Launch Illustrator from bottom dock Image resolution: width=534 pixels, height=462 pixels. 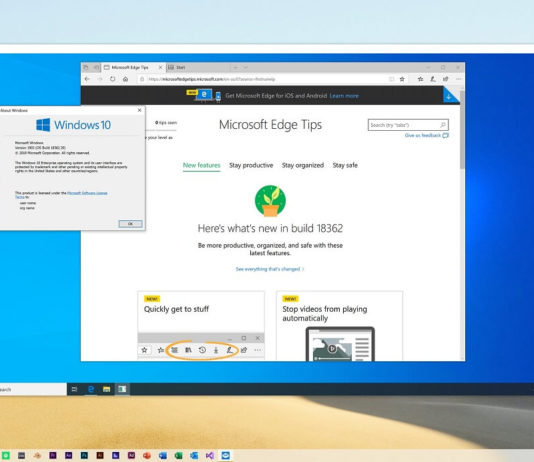(x=100, y=456)
